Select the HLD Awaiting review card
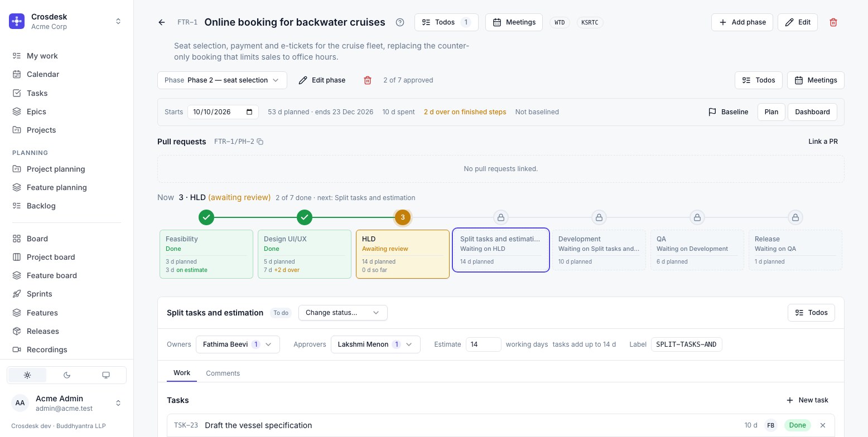 point(403,254)
